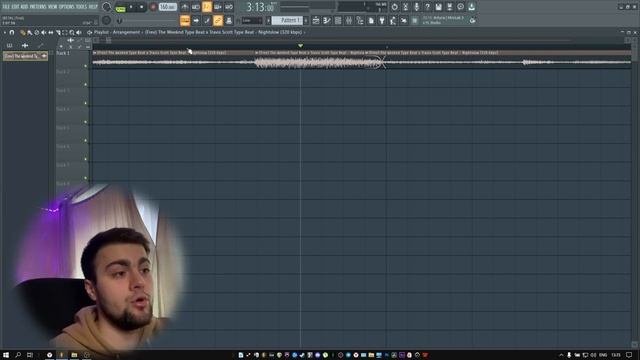Select the Playlist mute tool speaker icon
640x360 pixels.
click(44, 32)
